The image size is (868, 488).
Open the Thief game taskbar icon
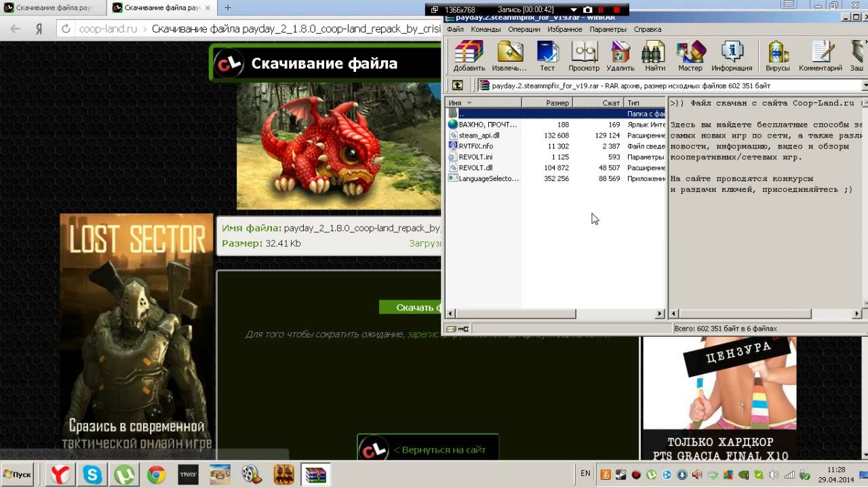pos(188,474)
